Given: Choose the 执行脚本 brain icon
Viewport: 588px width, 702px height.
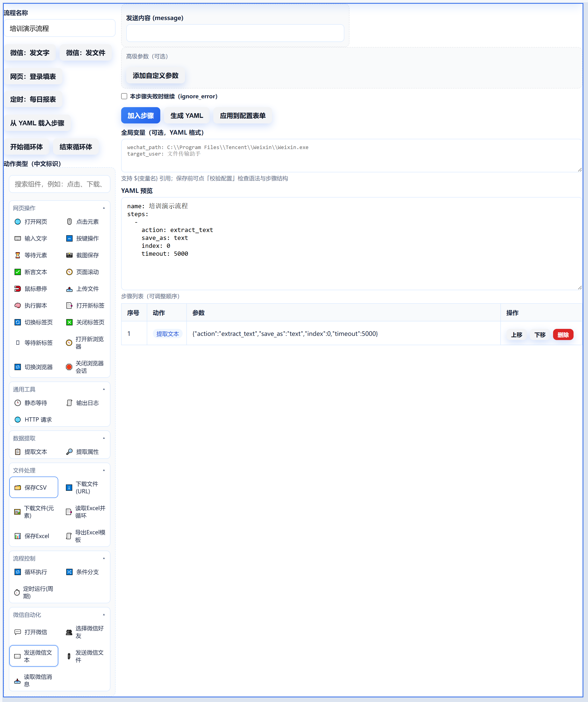Looking at the screenshot, I should 18,305.
